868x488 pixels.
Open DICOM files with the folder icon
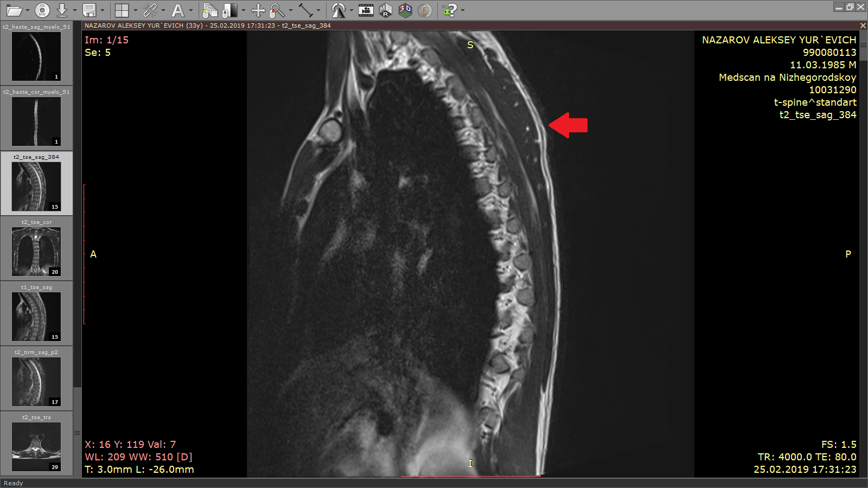pos(14,10)
